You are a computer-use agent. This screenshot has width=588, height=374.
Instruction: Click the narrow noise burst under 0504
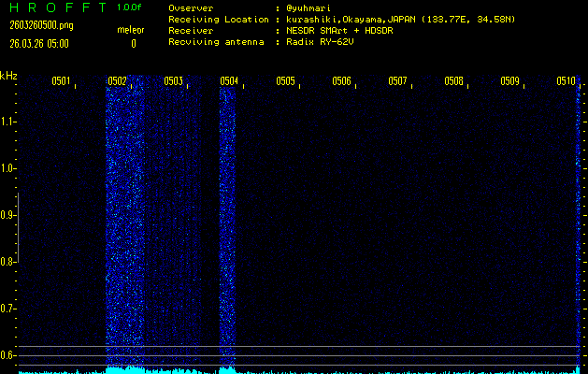(226, 224)
